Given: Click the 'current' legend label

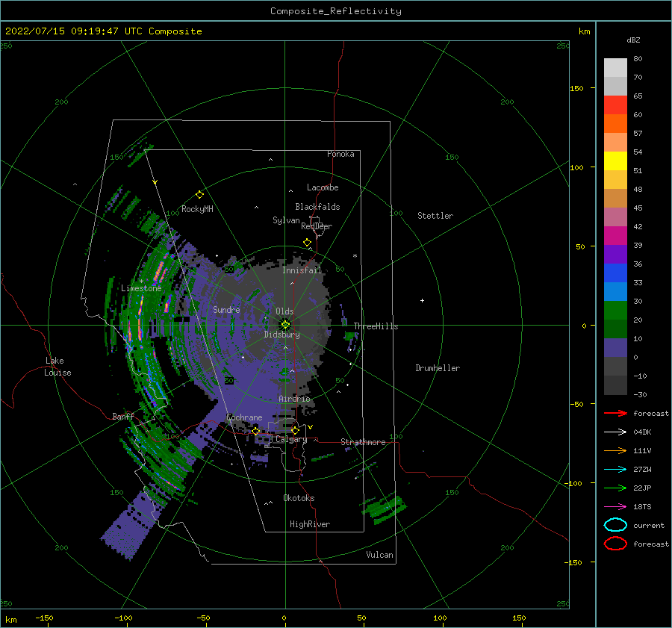Looking at the screenshot, I should [x=649, y=525].
